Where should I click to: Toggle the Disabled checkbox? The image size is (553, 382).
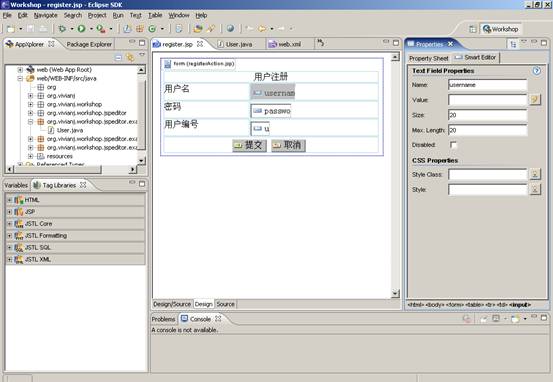[453, 145]
